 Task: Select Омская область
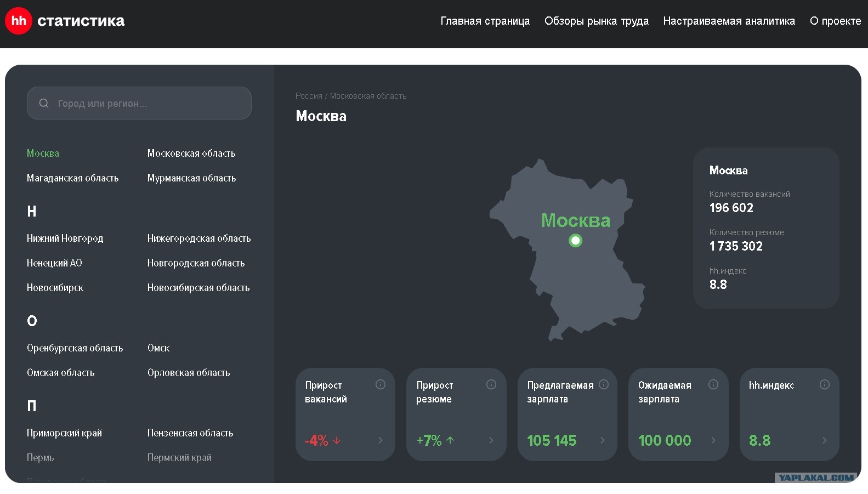click(60, 373)
